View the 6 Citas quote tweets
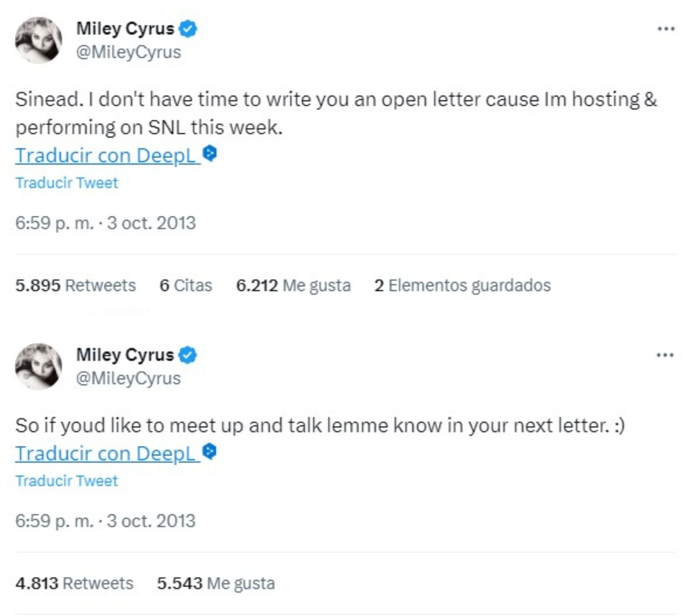Viewport: 695px width, 616px height. click(186, 285)
